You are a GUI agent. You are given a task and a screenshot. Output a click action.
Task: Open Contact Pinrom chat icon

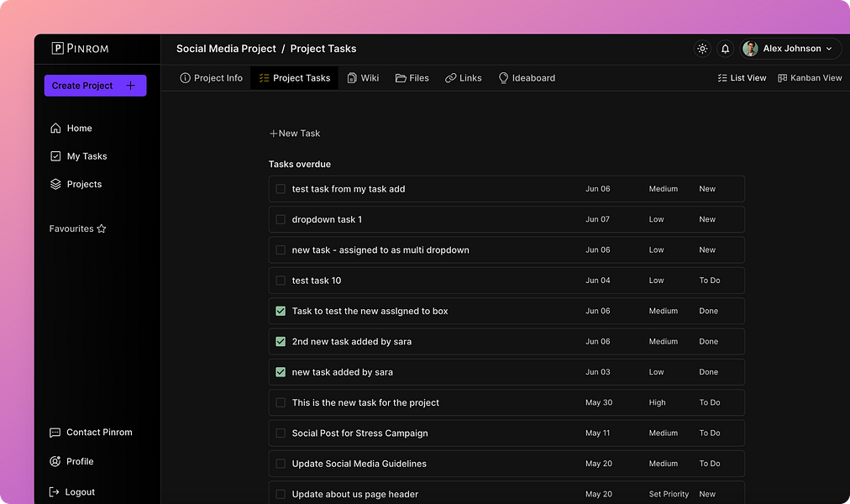pyautogui.click(x=55, y=433)
